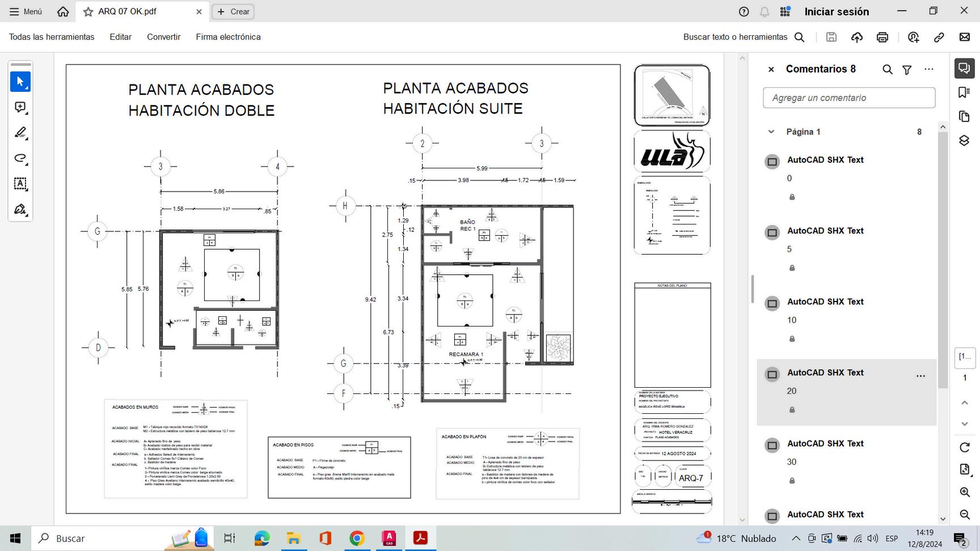
Task: Select the AutoCAD SHX Text comment 5
Action: [x=846, y=251]
